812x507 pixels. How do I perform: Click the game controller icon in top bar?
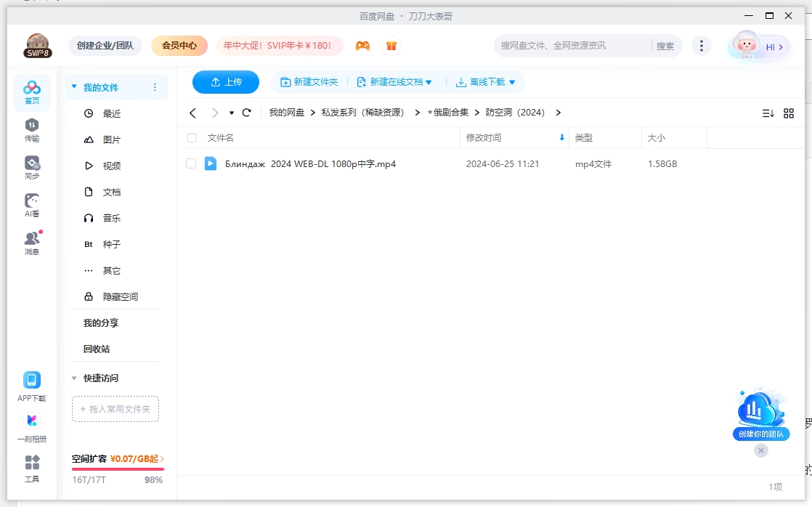coord(362,45)
